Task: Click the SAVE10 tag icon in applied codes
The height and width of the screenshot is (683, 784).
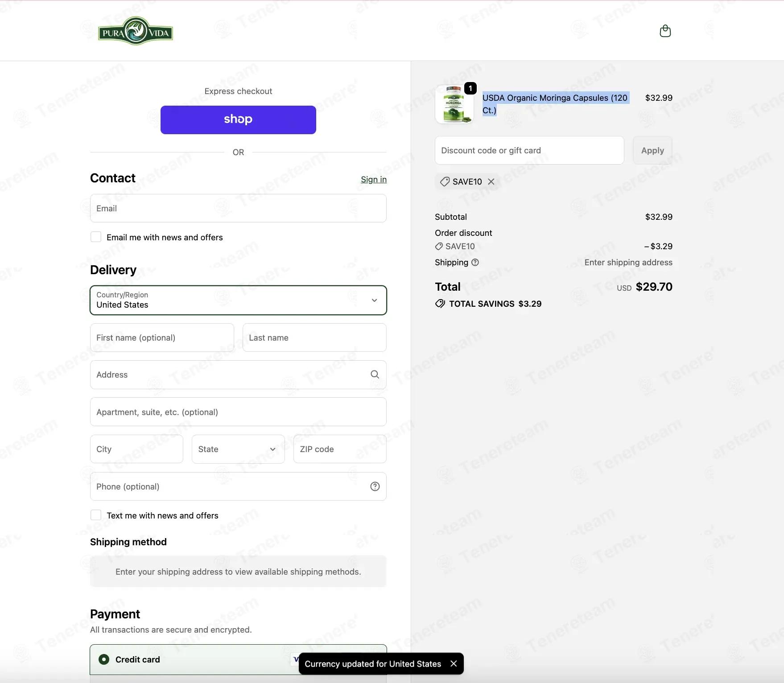Action: 445,181
